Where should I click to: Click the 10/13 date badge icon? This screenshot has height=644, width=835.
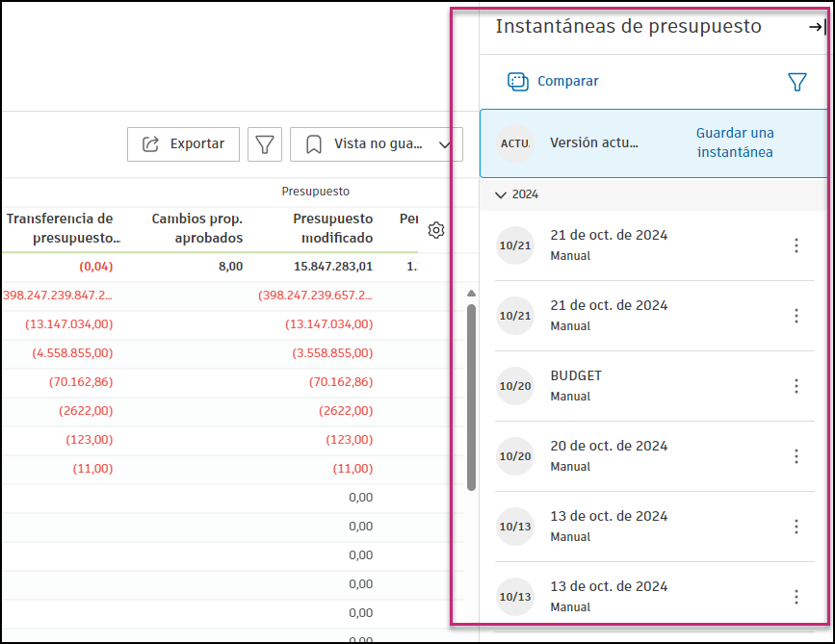[515, 527]
